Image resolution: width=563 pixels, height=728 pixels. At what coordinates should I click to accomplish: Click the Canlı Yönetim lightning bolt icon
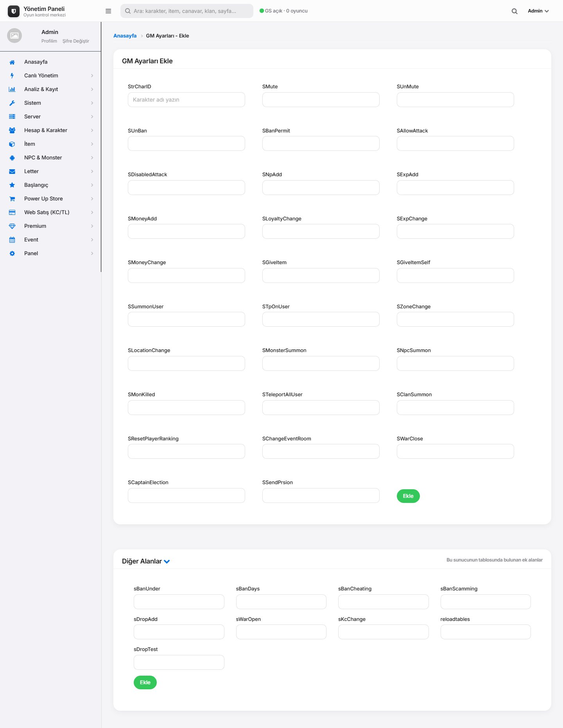point(12,76)
